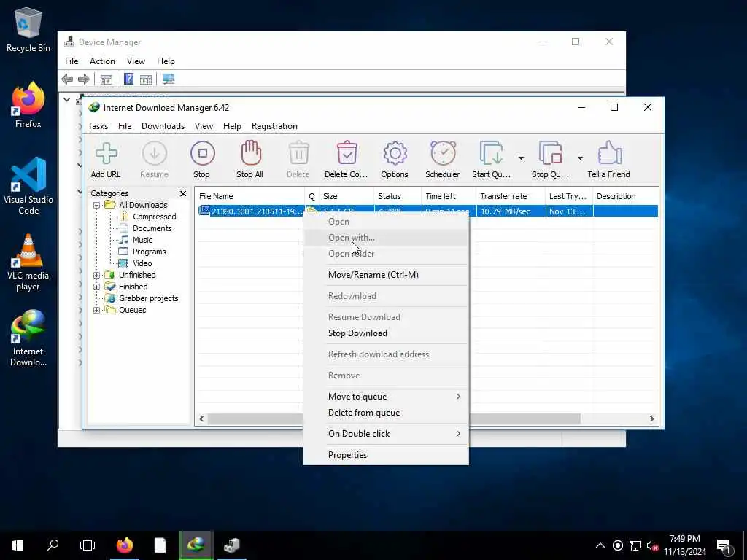Open Visual Studio Code desktop shortcut
The width and height of the screenshot is (747, 560).
(28, 186)
